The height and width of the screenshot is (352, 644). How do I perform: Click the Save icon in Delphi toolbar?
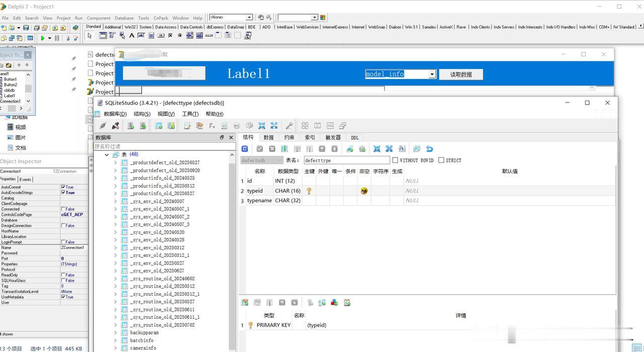pyautogui.click(x=26, y=28)
